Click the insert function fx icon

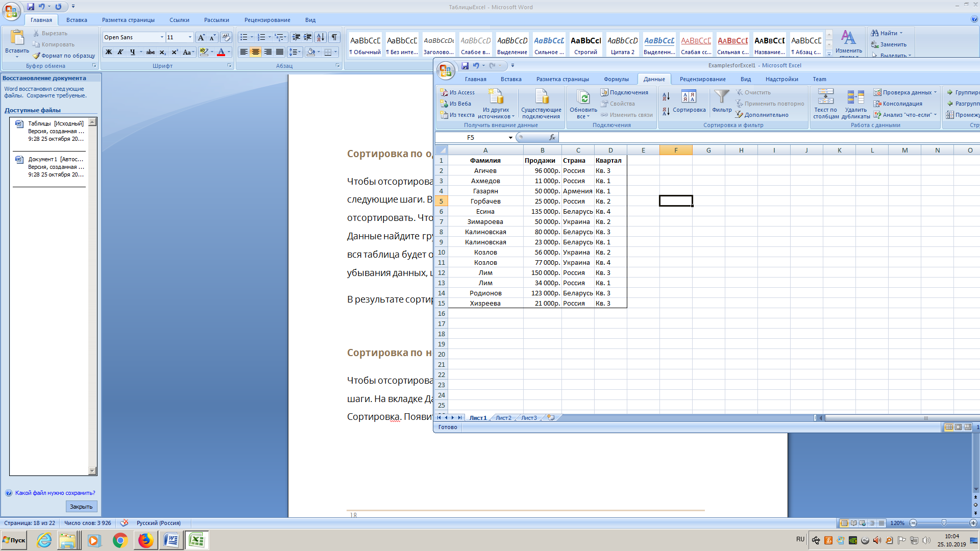tap(552, 137)
